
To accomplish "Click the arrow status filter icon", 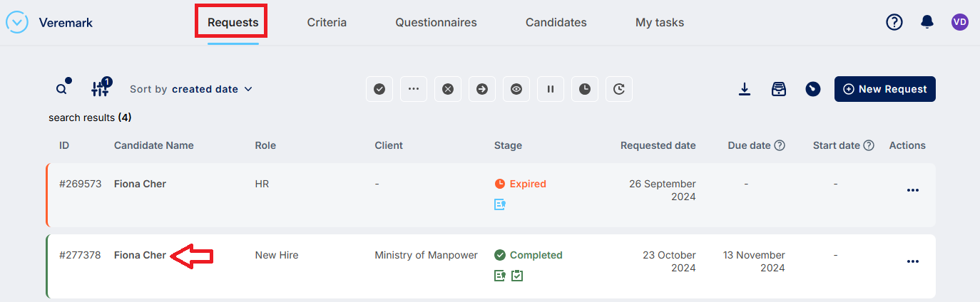I will pyautogui.click(x=482, y=89).
